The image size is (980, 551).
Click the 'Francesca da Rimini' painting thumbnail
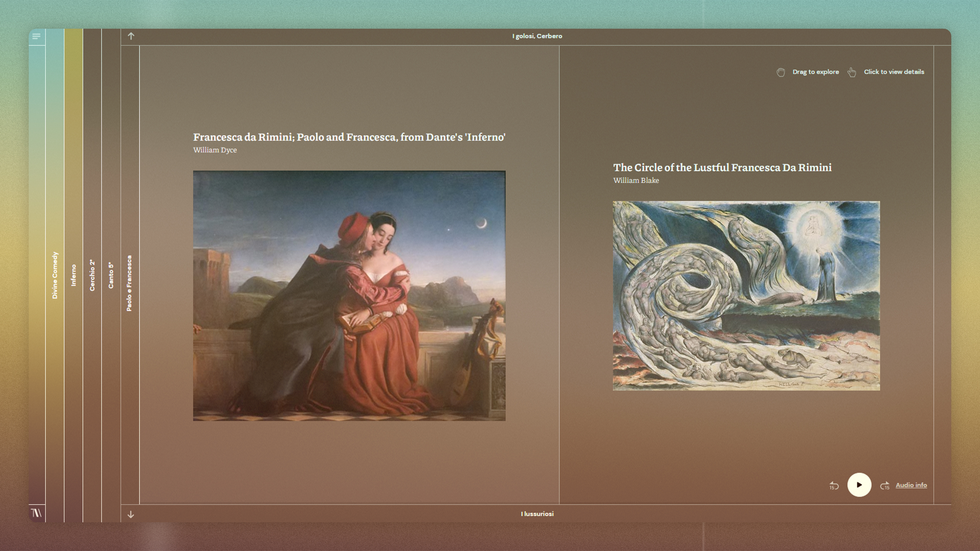coord(349,295)
